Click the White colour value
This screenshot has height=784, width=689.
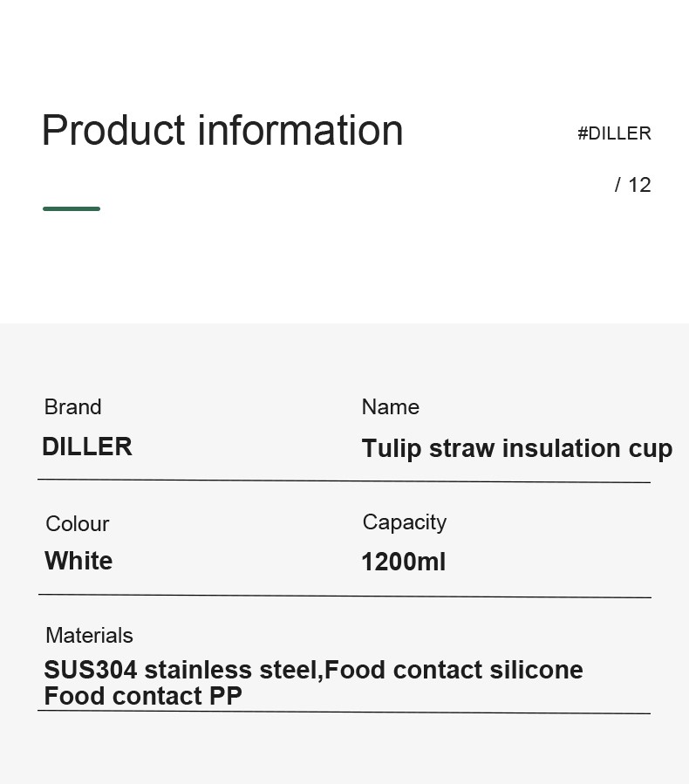[x=78, y=561]
